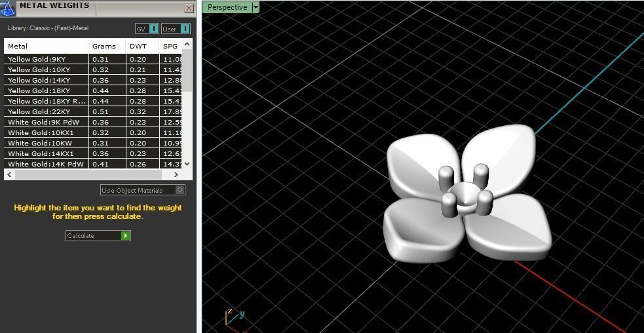
Task: Click the horizontal scrollbar thumb
Action: point(88,175)
